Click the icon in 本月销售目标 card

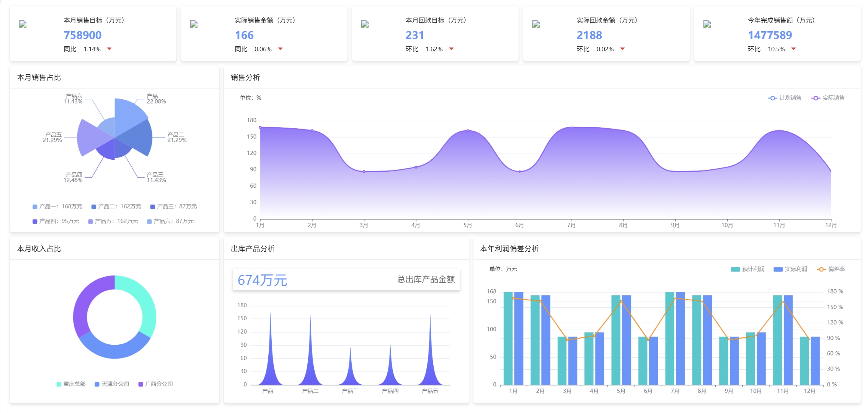coord(23,25)
